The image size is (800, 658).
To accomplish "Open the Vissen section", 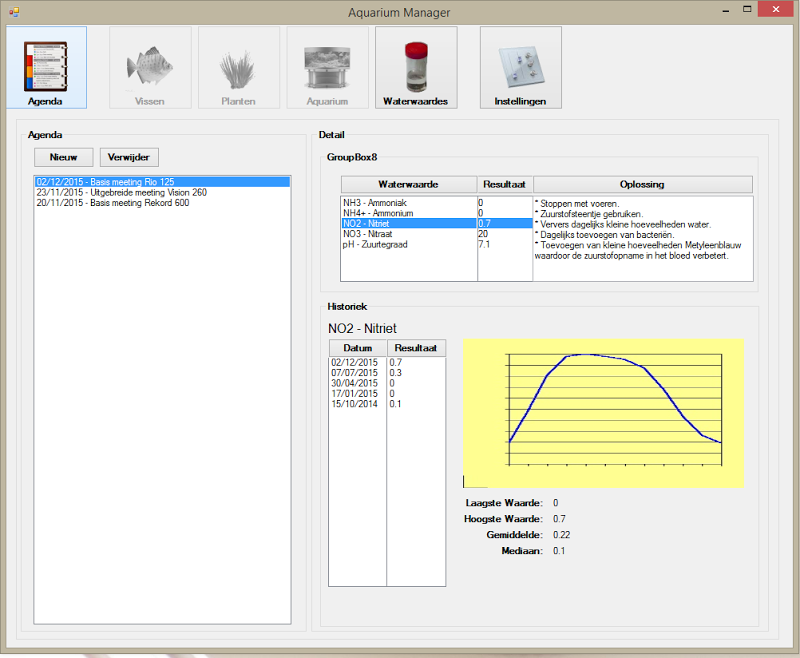I will tap(150, 67).
